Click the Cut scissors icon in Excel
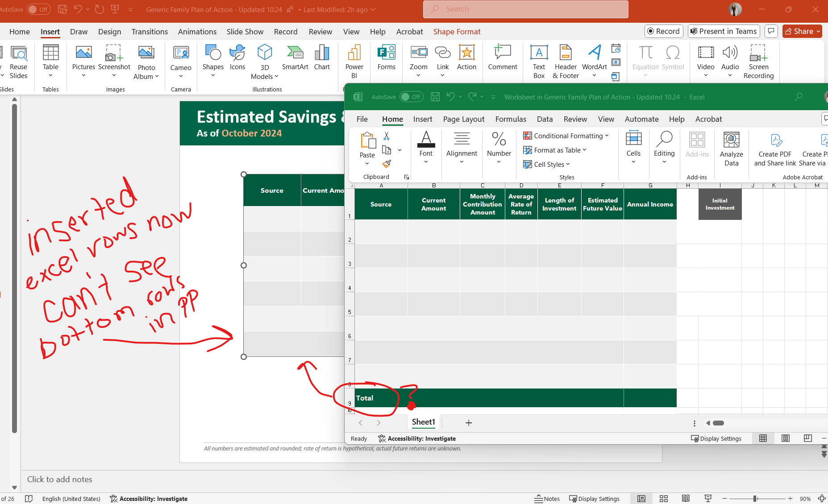Image resolution: width=828 pixels, height=504 pixels. [387, 136]
